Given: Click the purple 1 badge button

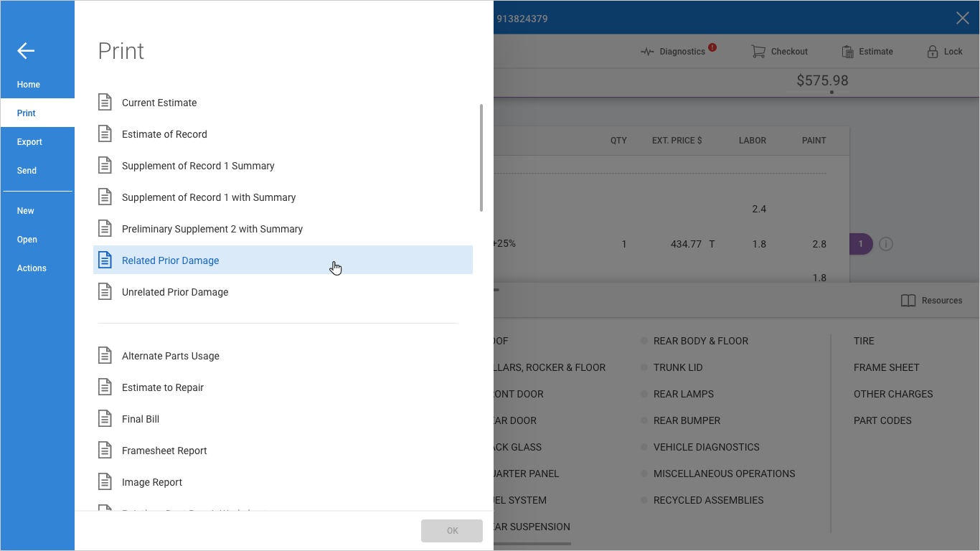Looking at the screenshot, I should (860, 244).
